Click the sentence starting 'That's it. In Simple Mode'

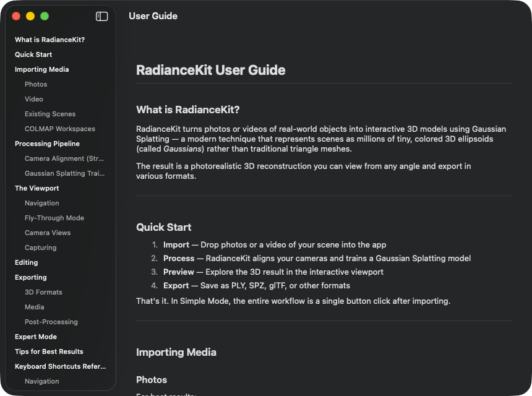pyautogui.click(x=293, y=301)
